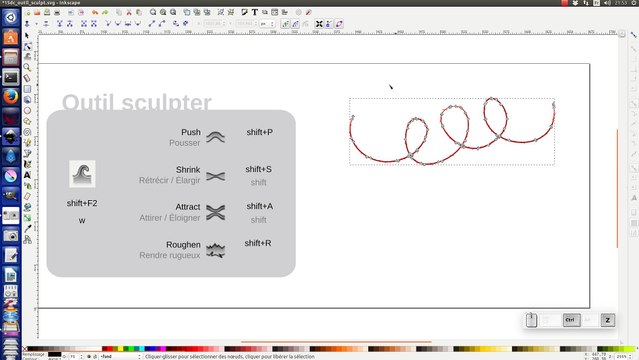Pick the cyan palette swatch

click(x=141, y=349)
